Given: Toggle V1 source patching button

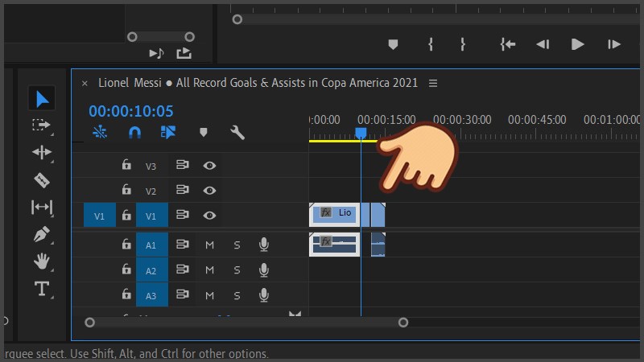Looking at the screenshot, I should click(x=99, y=215).
